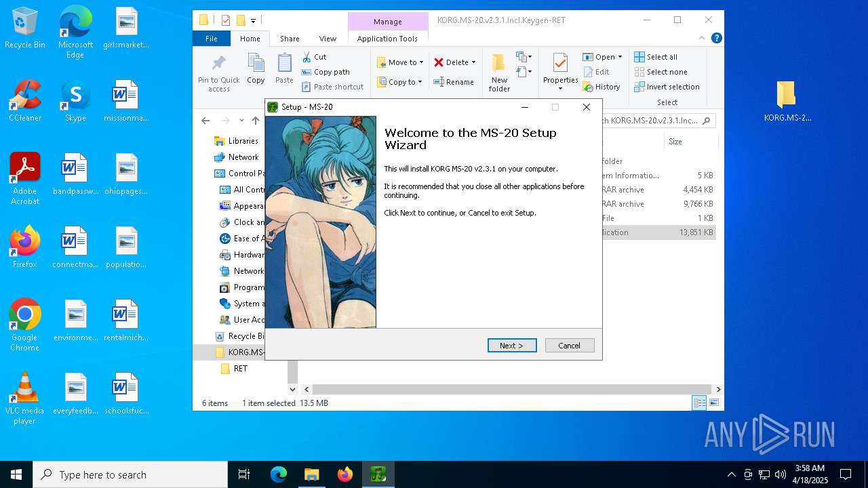
Task: Select the Manage contextual tab
Action: (388, 22)
